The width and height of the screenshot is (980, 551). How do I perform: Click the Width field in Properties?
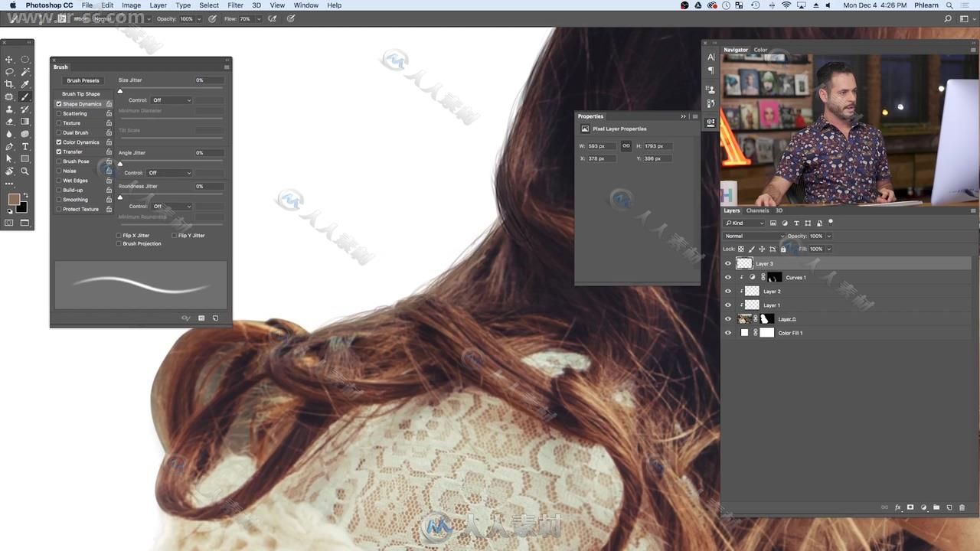tap(603, 146)
